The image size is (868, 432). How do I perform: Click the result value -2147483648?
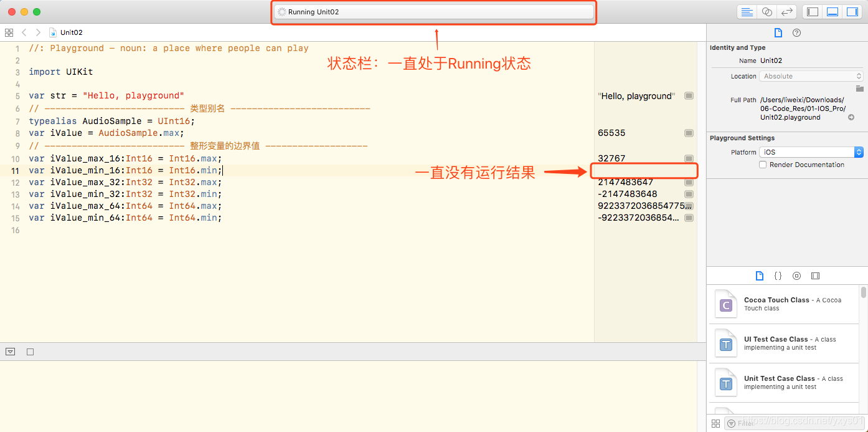(x=628, y=194)
